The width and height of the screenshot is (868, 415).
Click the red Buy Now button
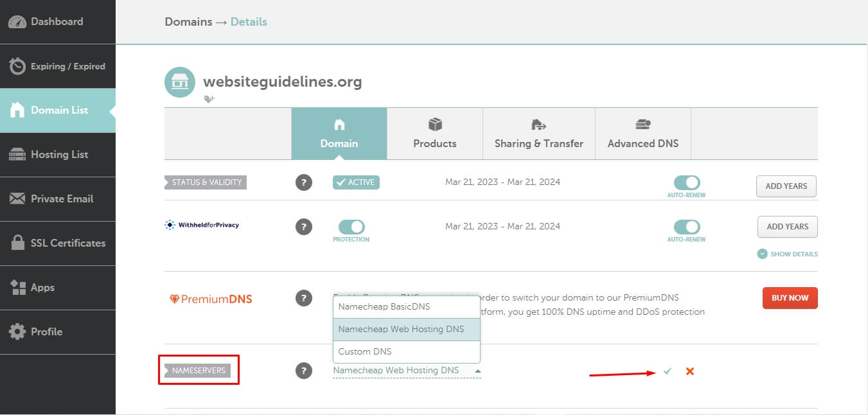(x=790, y=298)
